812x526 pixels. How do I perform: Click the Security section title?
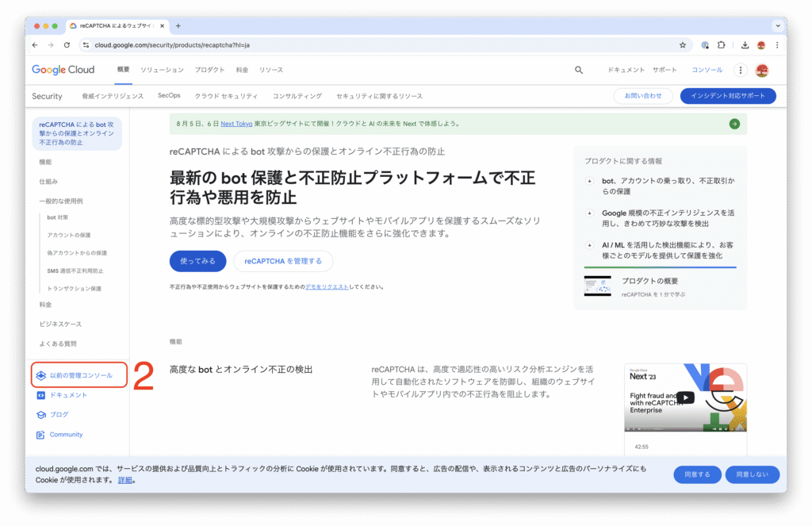tap(47, 96)
